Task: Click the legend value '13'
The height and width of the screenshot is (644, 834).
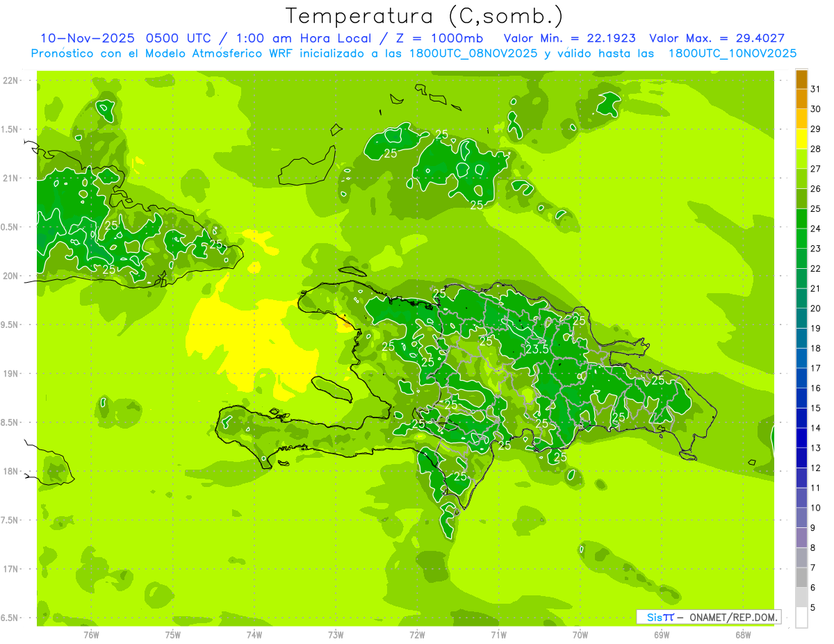Action: point(816,448)
